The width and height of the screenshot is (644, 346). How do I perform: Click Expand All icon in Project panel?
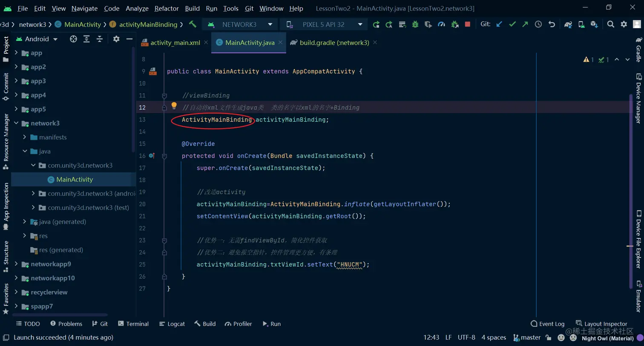(86, 39)
